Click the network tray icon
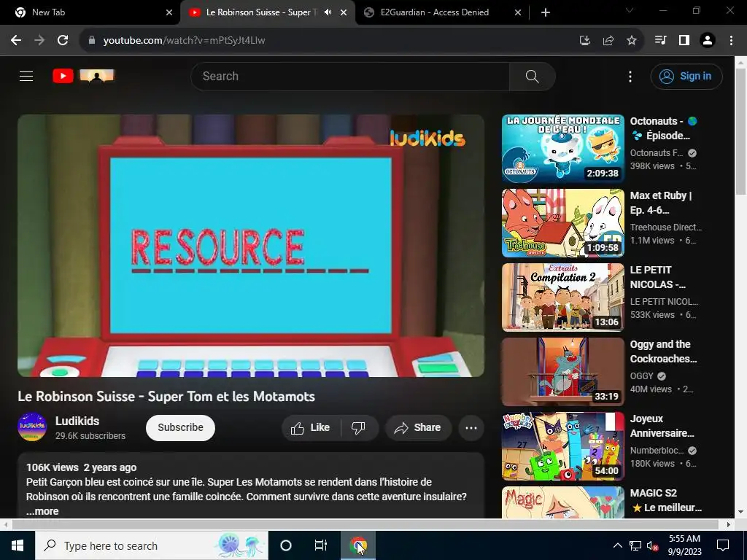The height and width of the screenshot is (560, 747). (x=635, y=545)
